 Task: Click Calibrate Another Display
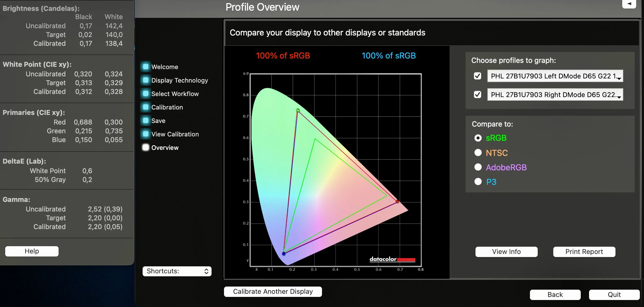click(x=273, y=291)
